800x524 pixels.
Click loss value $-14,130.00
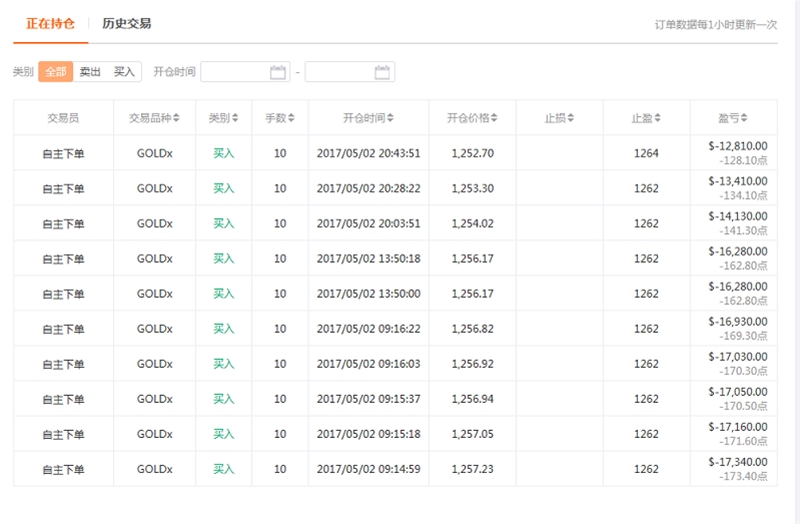click(x=738, y=216)
